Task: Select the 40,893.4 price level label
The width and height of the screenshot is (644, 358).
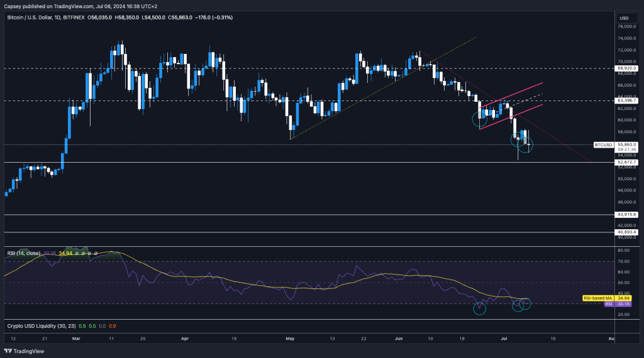Action: (x=628, y=232)
